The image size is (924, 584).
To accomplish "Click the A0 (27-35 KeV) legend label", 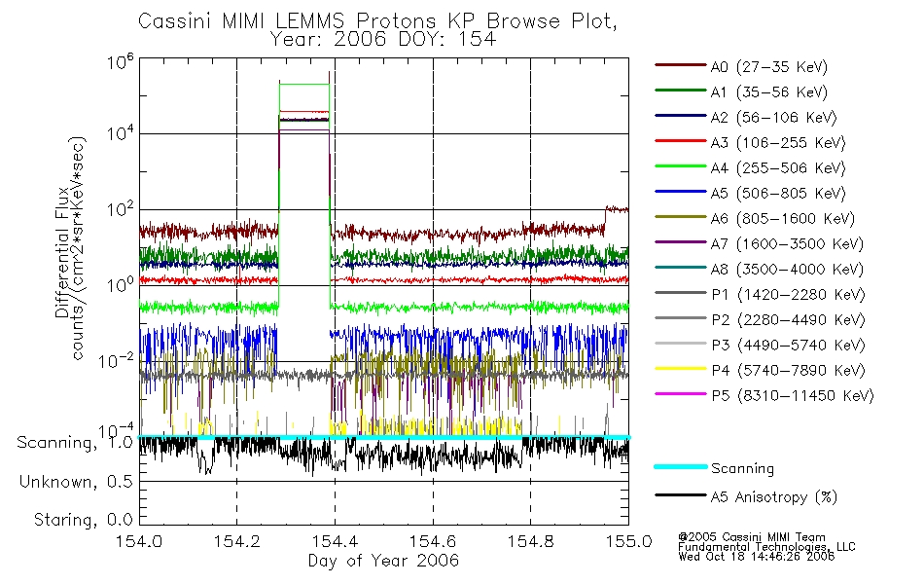I will coord(769,67).
